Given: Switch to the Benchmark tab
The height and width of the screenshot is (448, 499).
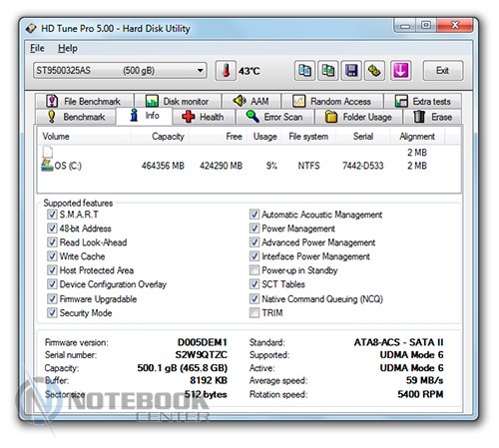Looking at the screenshot, I should pyautogui.click(x=76, y=117).
